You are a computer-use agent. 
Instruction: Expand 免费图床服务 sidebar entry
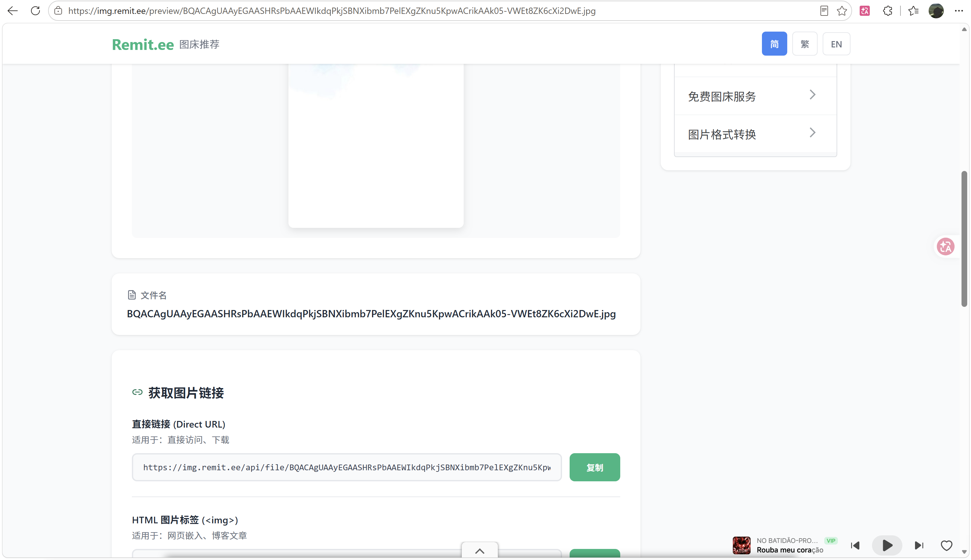[755, 96]
